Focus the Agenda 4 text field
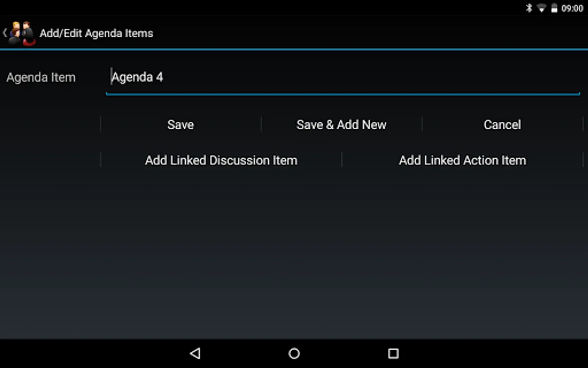Screen dimensions: 588x368 pos(343,78)
